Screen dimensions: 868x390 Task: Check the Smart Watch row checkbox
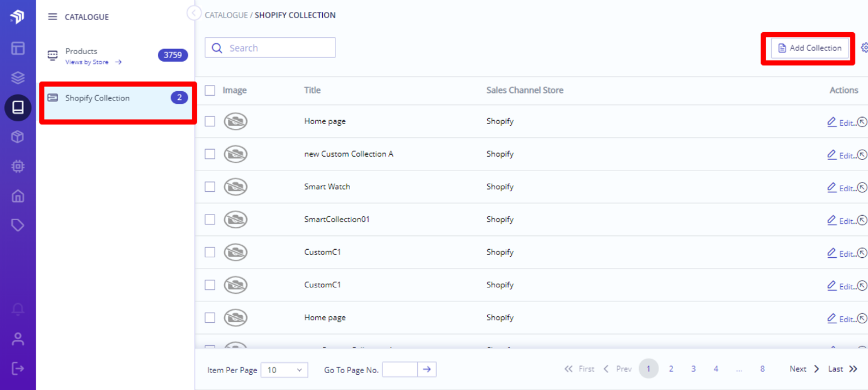pos(210,187)
